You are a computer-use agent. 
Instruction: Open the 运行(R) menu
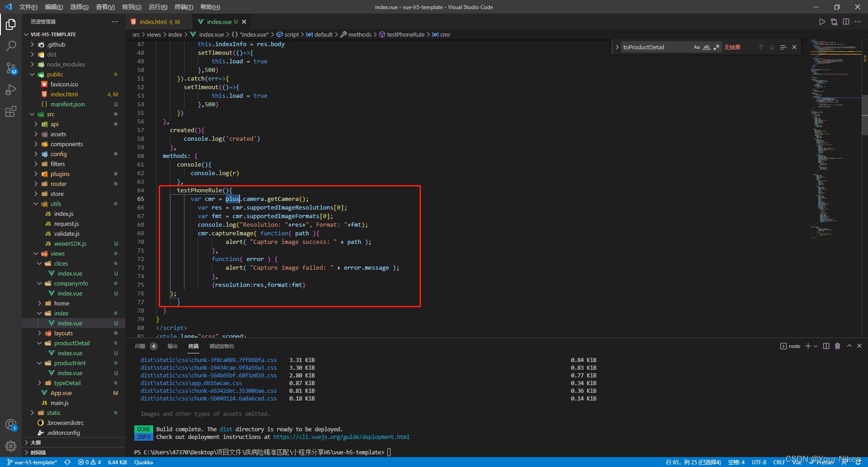pos(158,7)
